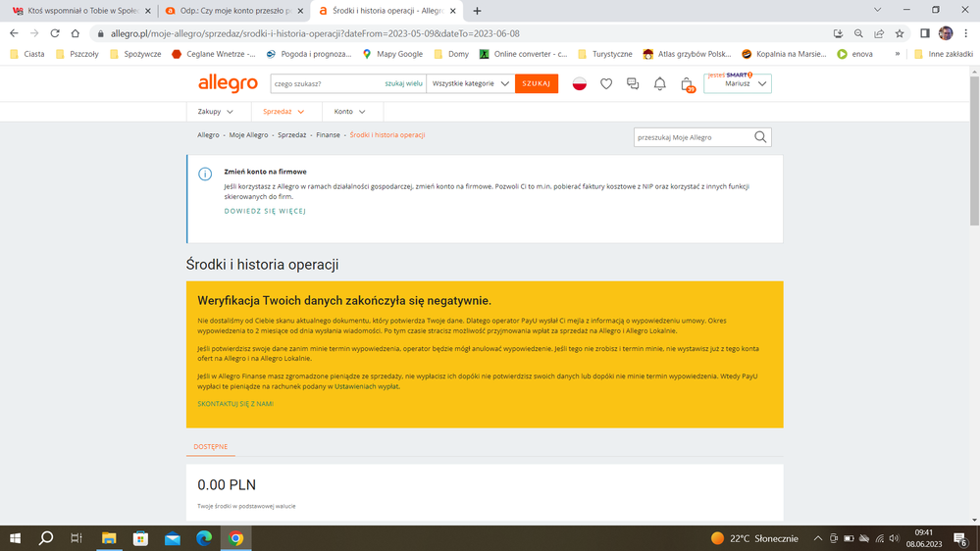
Task: Open Microsoft Store from taskbar
Action: (140, 538)
